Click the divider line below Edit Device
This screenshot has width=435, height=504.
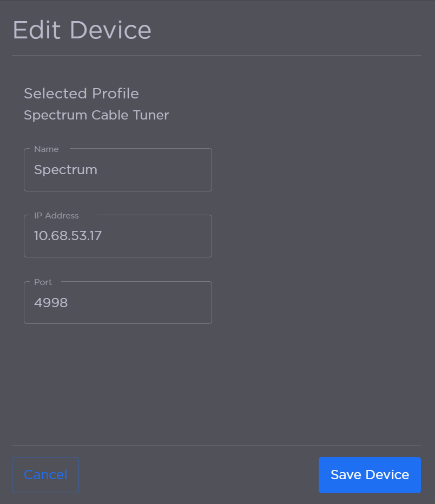tap(216, 54)
